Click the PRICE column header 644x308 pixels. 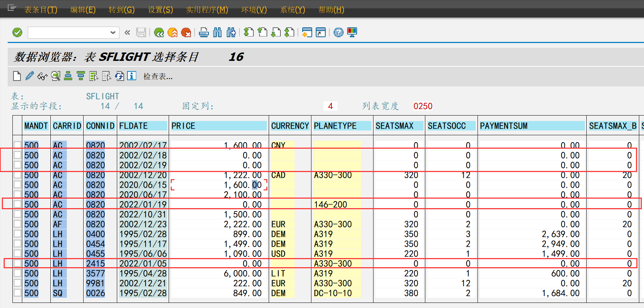219,126
